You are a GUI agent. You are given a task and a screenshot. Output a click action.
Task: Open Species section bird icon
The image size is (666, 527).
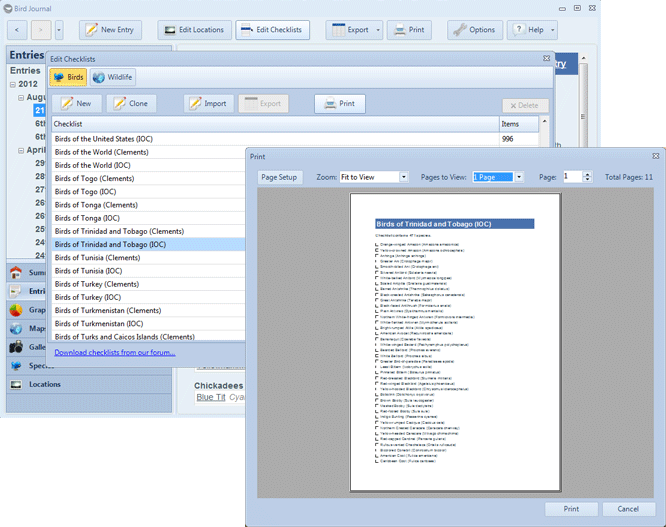point(16,366)
